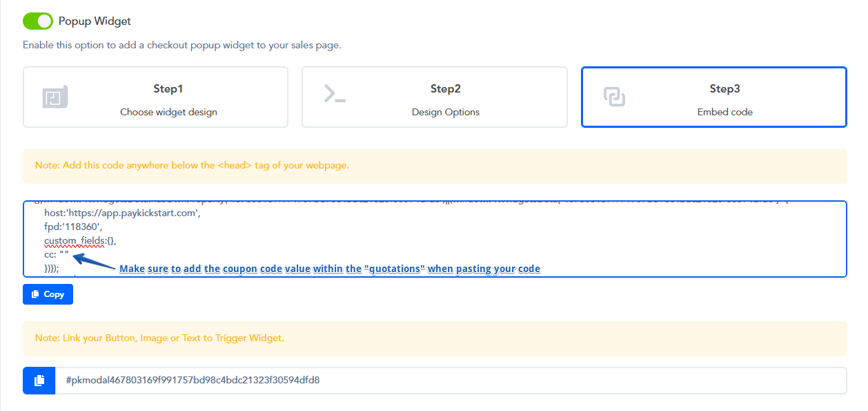Click the Copy button below the code box

coord(48,294)
